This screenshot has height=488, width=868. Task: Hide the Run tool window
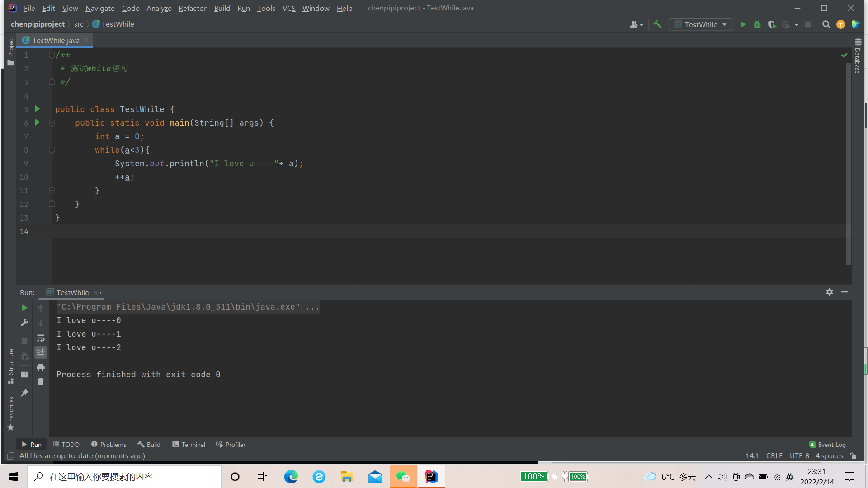click(x=844, y=292)
